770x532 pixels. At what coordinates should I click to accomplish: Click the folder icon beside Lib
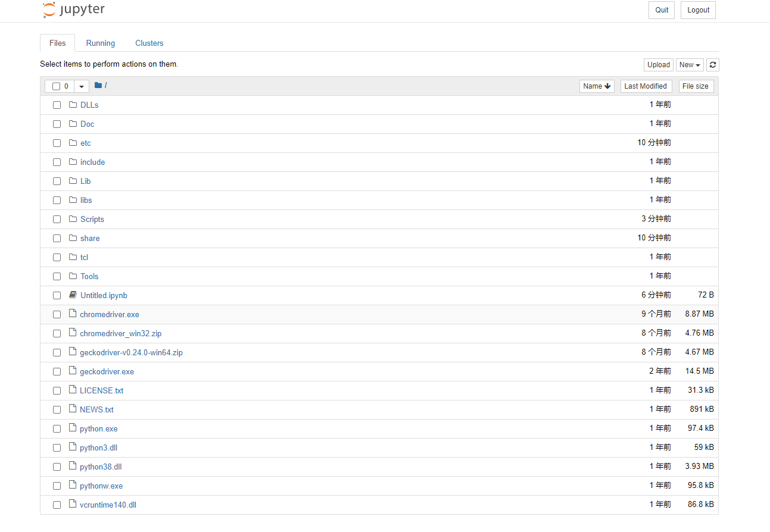pos(73,181)
